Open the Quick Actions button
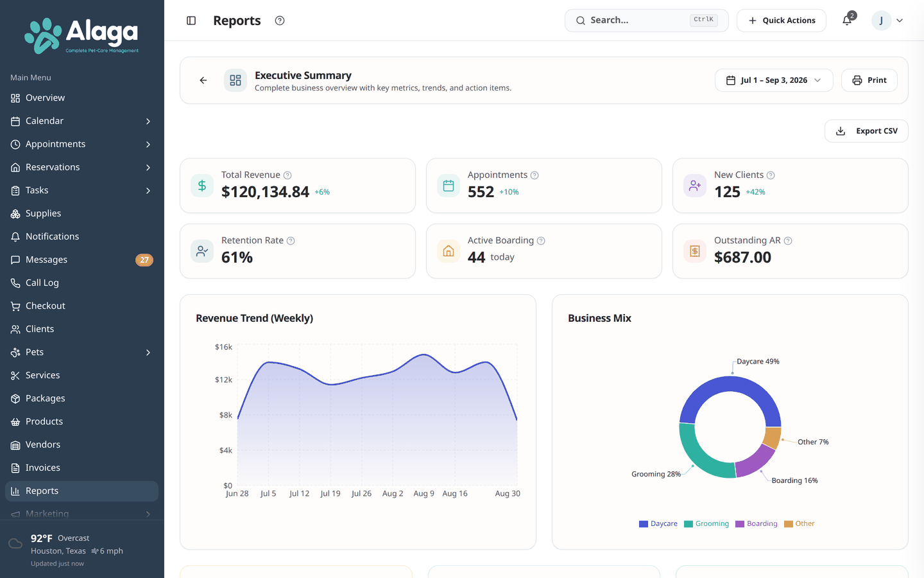 [x=782, y=21]
